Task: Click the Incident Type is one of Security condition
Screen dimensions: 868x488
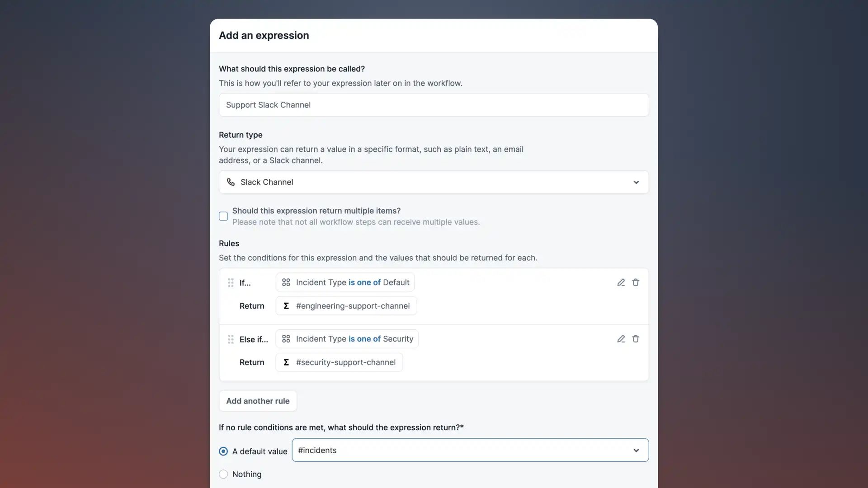Action: pos(354,339)
